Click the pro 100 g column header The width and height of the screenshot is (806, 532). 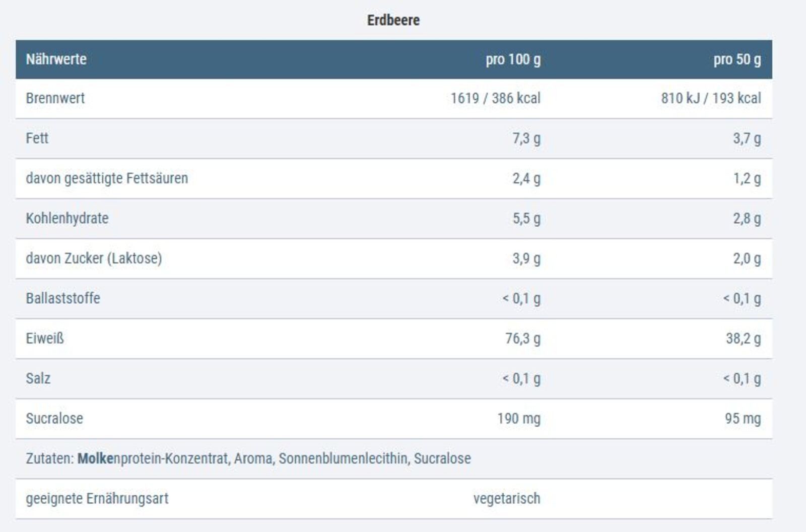[x=513, y=59]
